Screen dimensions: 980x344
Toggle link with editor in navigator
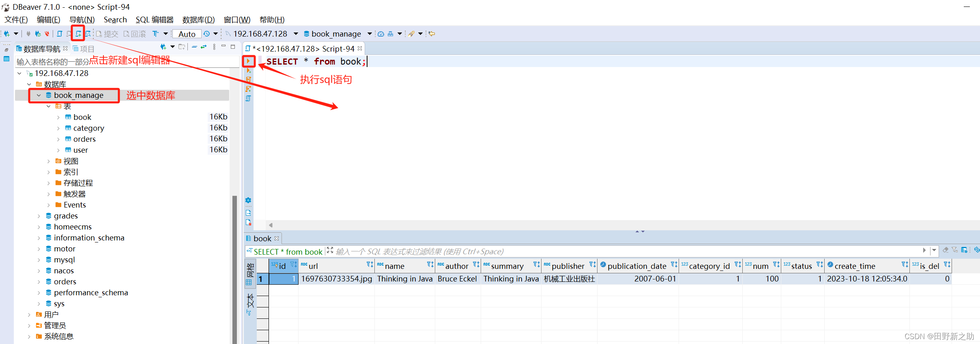[x=204, y=47]
